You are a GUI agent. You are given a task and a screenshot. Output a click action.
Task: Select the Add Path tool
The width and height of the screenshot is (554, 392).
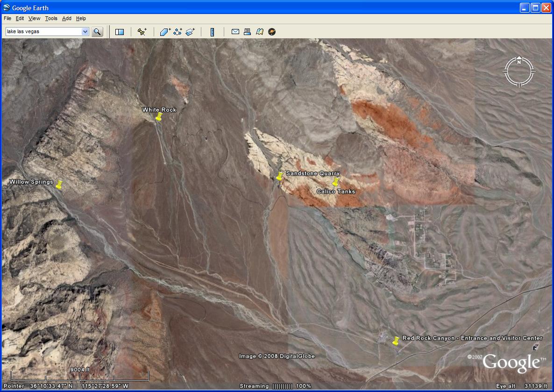point(178,32)
